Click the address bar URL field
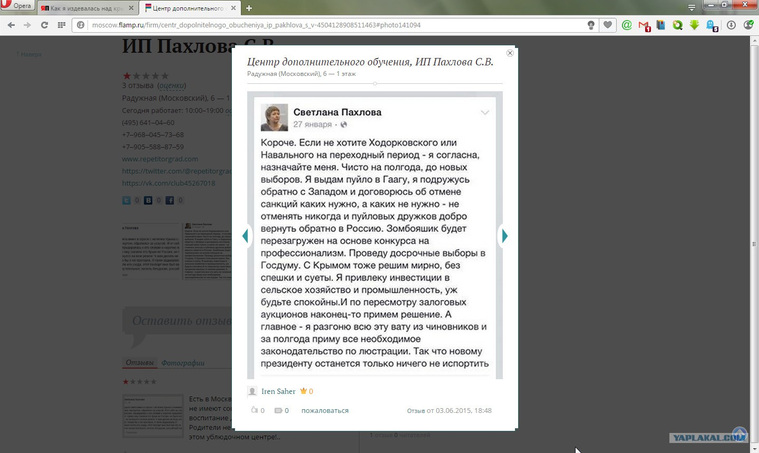The width and height of the screenshot is (759, 453). click(334, 25)
